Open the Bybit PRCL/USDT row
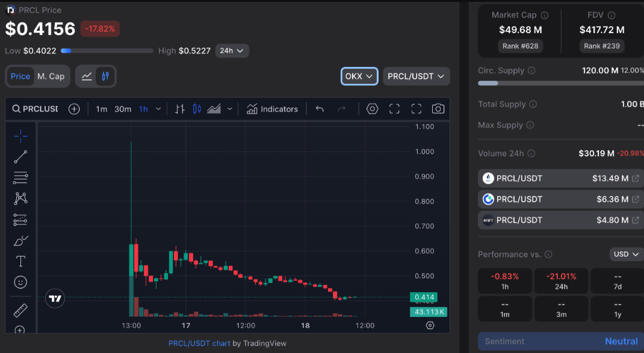This screenshot has width=644, height=353. pos(560,220)
